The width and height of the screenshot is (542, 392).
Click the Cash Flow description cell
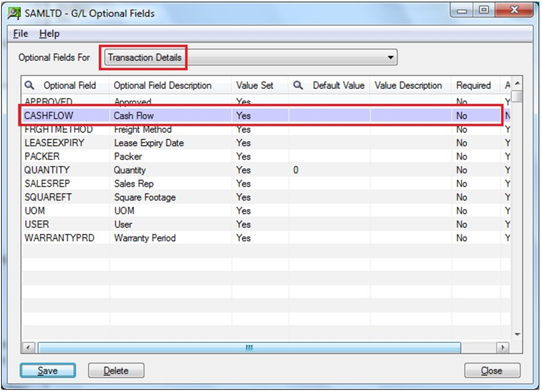pos(170,116)
